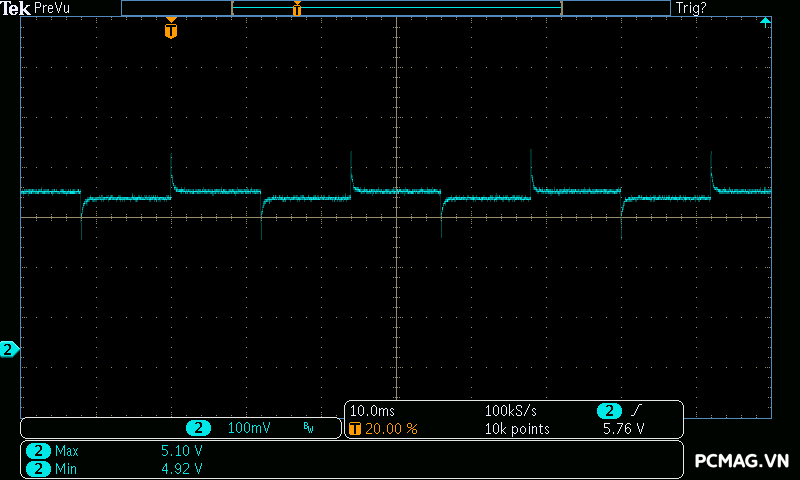800x480 pixels.
Task: Click the 10k points record length readout
Action: pyautogui.click(x=516, y=428)
